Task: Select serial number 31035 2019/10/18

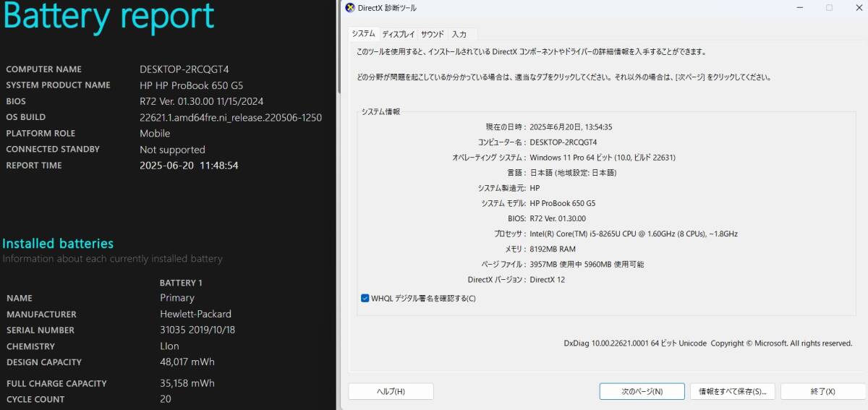Action: [x=197, y=330]
